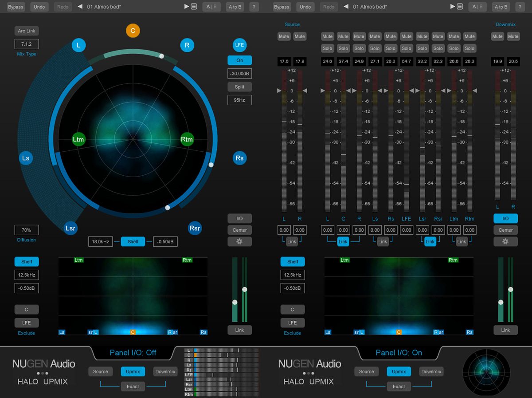Open the preset list icon in the left panel
This screenshot has height=398, width=532.
point(194,7)
